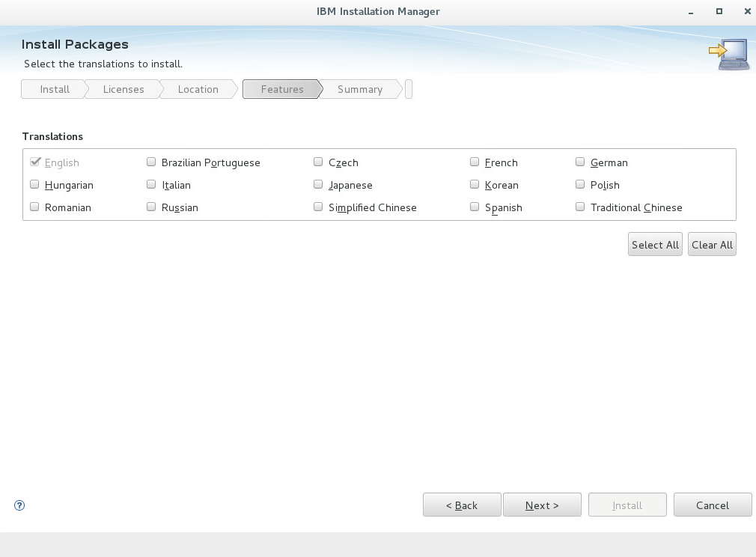The image size is (756, 557).
Task: Enable the Brazilian Portuguese translation
Action: [x=151, y=162]
